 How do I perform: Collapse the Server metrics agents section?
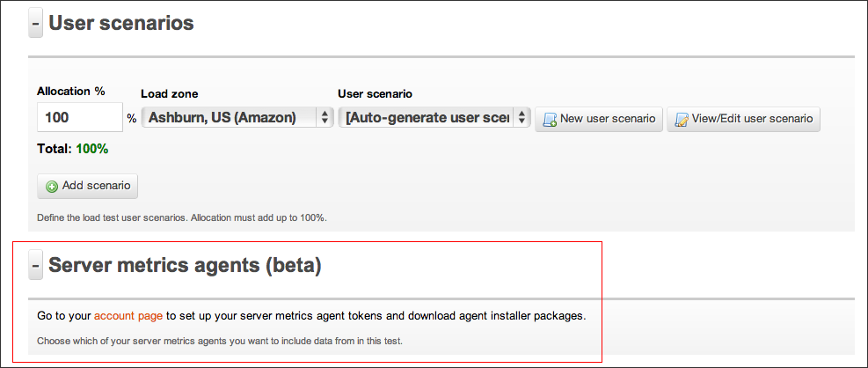coord(36,265)
